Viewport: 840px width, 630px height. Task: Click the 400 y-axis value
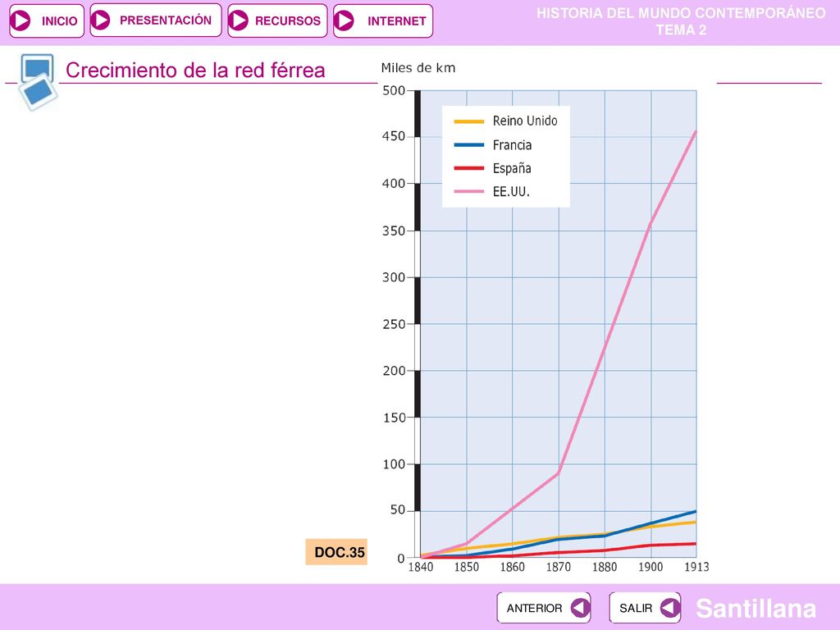[394, 184]
